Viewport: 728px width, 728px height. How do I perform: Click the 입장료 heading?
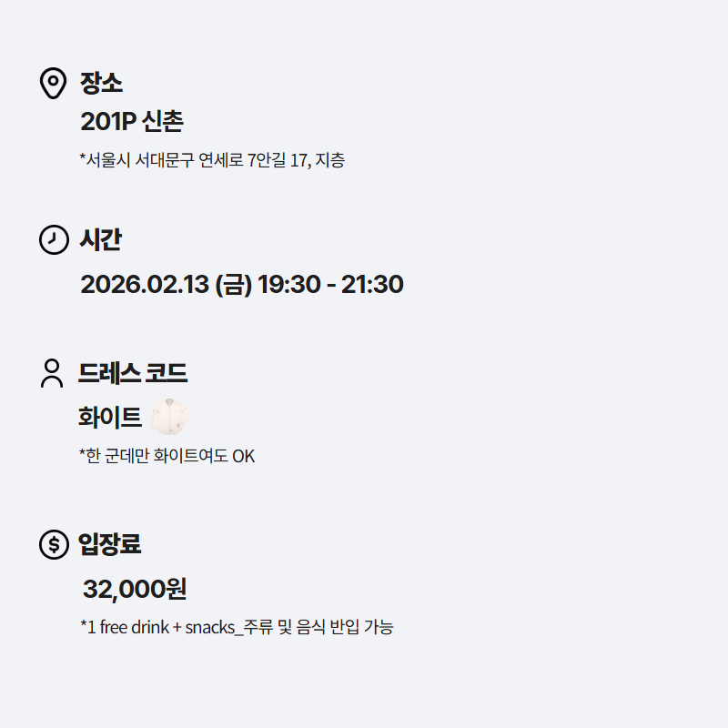point(110,545)
